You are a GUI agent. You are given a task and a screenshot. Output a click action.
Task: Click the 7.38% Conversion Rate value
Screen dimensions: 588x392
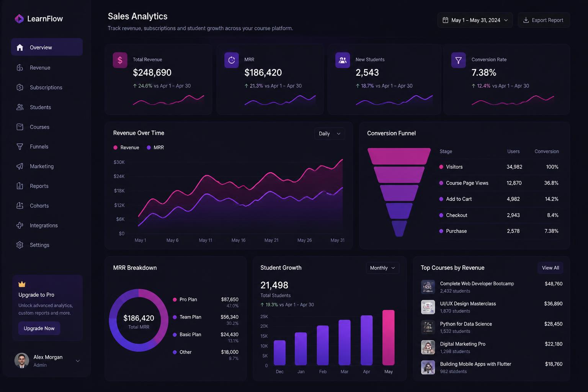click(x=484, y=73)
